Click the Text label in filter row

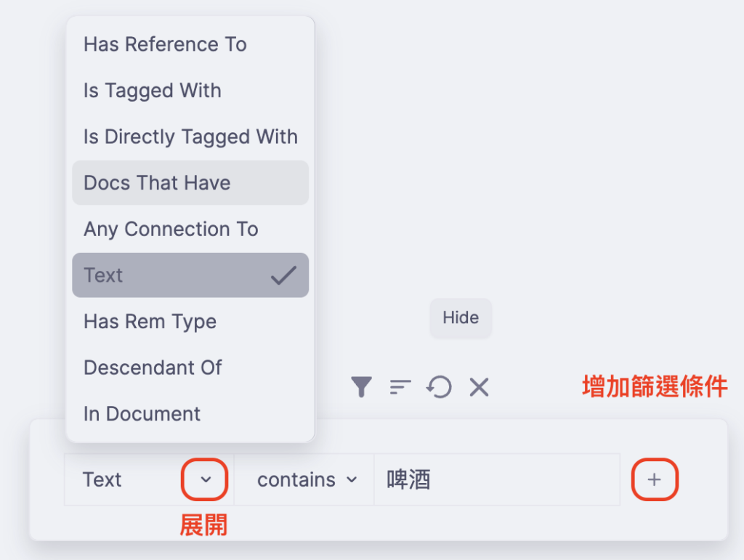tap(102, 479)
